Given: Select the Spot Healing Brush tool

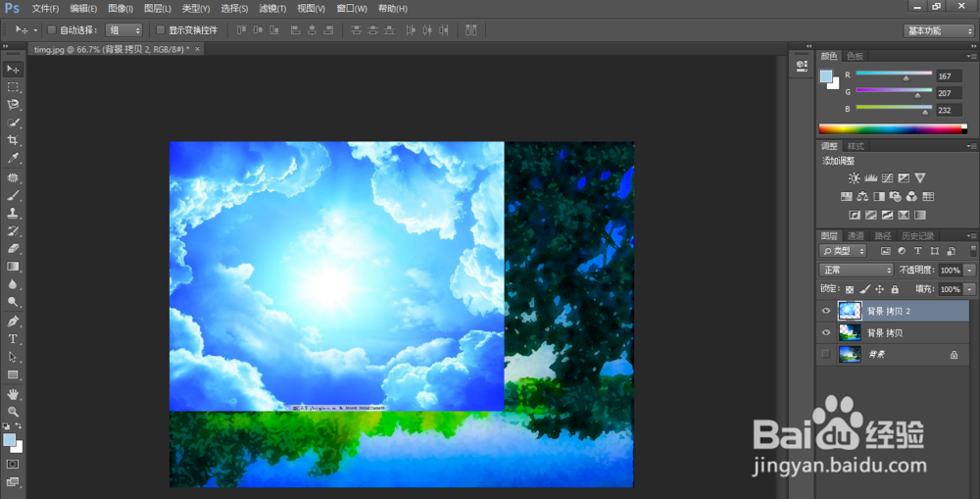Looking at the screenshot, I should [x=13, y=178].
